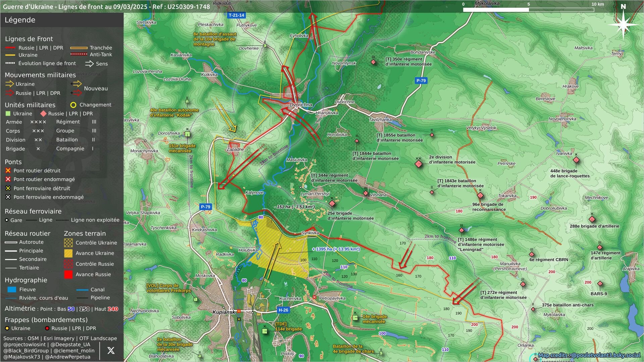Click the 'Altimétrie' legend row
Screen dimensions: 644x362
(x=61, y=309)
